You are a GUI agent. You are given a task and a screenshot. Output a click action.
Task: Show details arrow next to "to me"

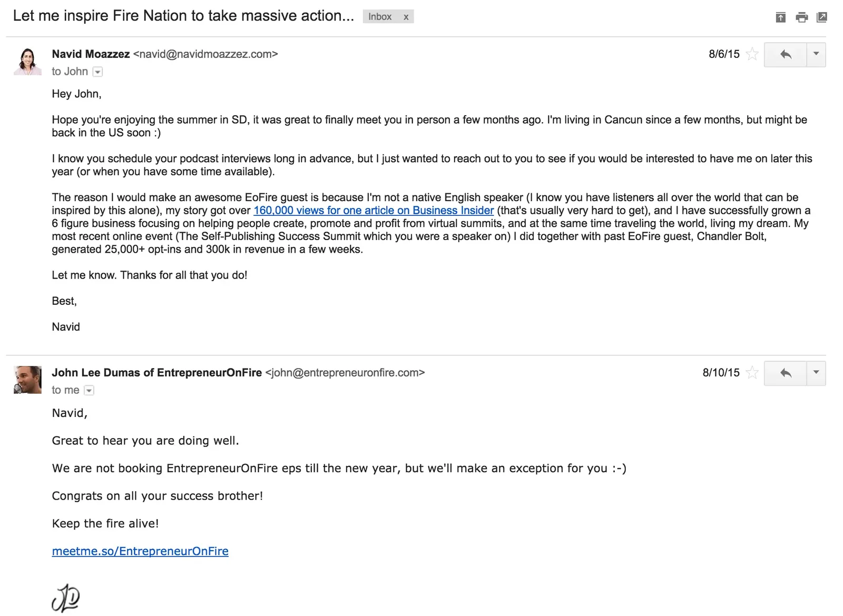pos(89,390)
